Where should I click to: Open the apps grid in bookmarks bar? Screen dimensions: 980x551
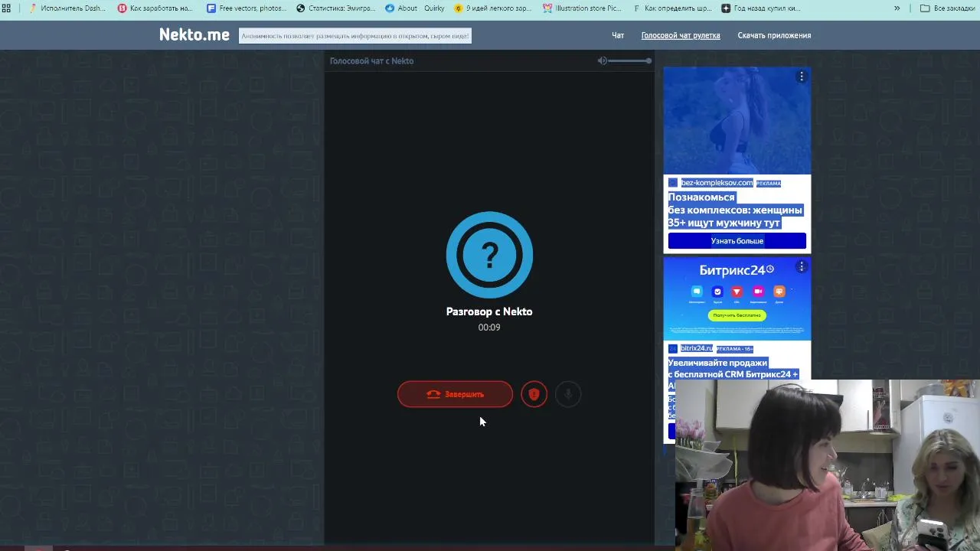pos(6,8)
